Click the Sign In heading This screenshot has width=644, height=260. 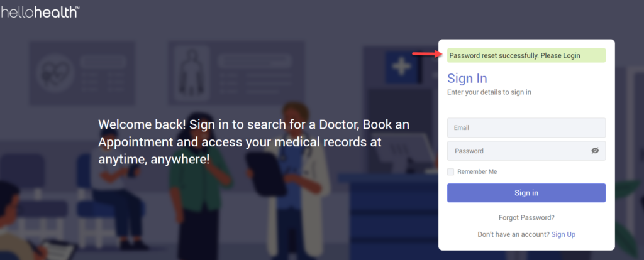click(x=467, y=78)
